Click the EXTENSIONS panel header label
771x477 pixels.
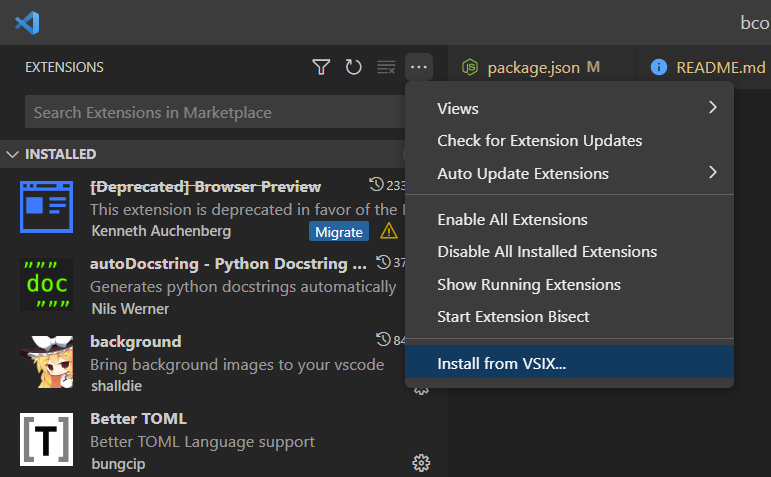point(64,67)
